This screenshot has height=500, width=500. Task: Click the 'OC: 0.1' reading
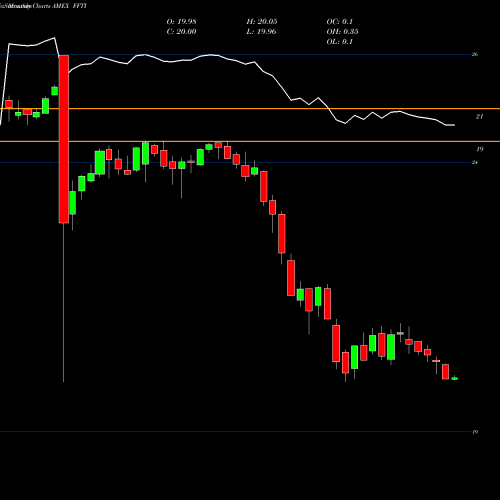pyautogui.click(x=339, y=22)
